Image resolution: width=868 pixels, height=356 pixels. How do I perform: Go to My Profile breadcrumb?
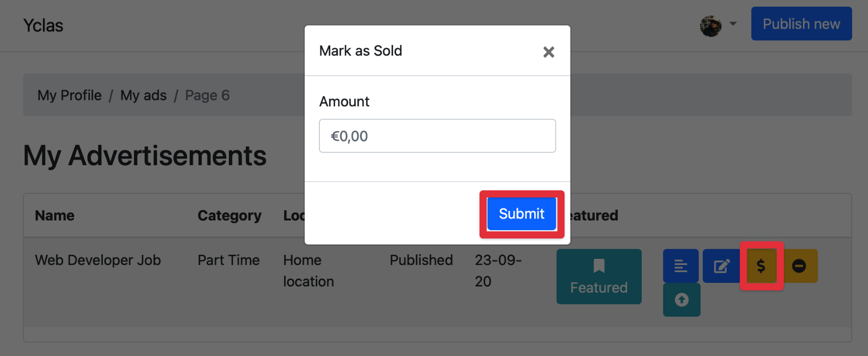point(70,96)
